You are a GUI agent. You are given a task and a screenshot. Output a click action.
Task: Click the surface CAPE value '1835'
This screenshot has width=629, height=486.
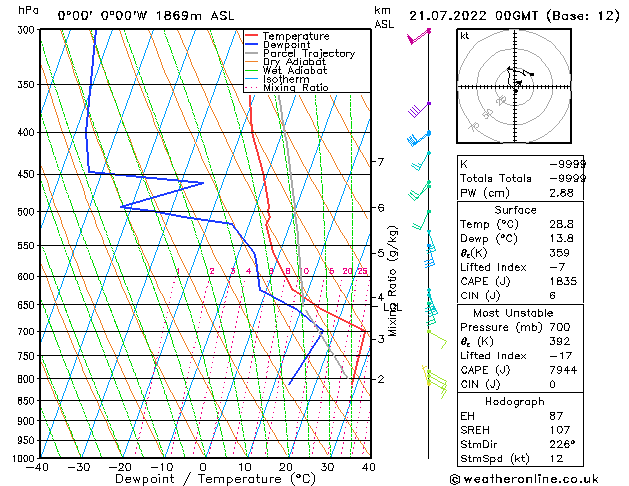[x=563, y=281]
